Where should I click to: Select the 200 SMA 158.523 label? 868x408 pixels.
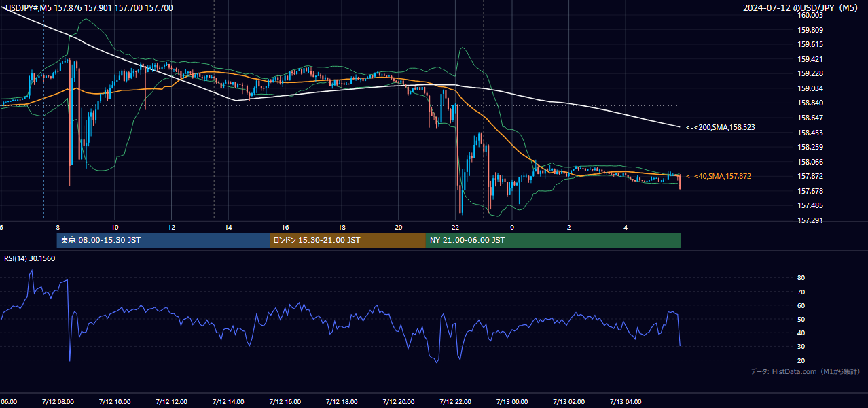pyautogui.click(x=721, y=127)
